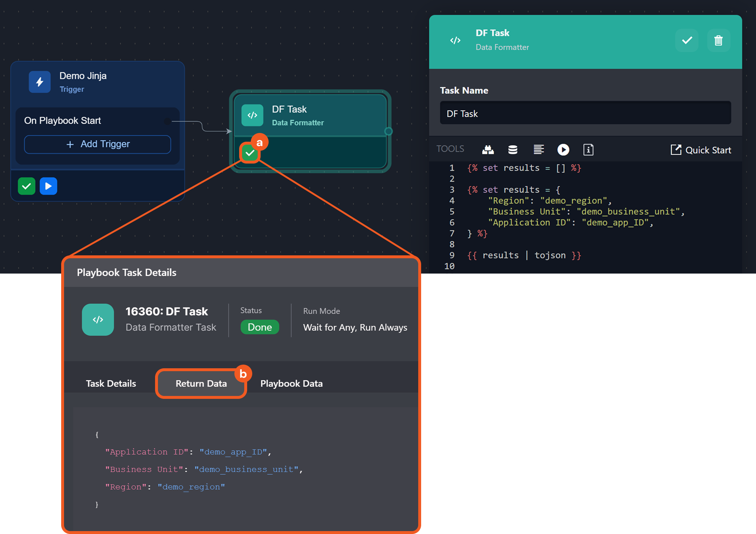Click the text align lines icon in TOOLS
The image size is (756, 534).
(x=538, y=150)
